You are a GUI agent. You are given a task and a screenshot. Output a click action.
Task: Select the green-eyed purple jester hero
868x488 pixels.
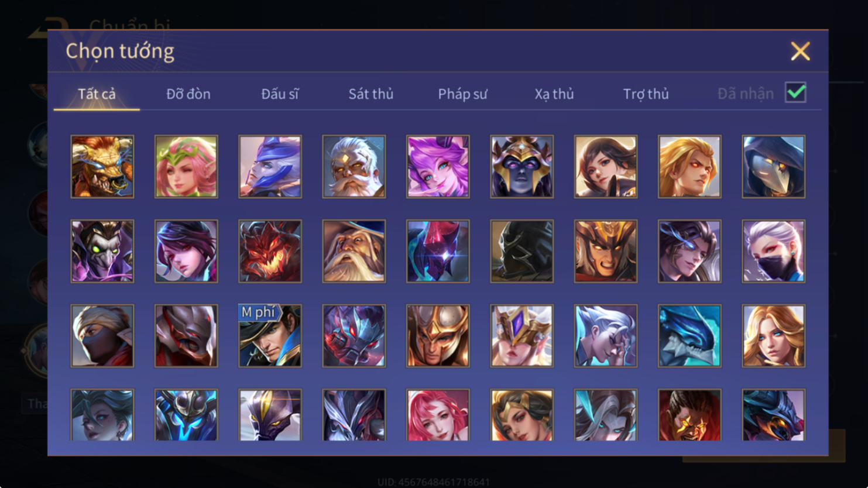(x=102, y=251)
